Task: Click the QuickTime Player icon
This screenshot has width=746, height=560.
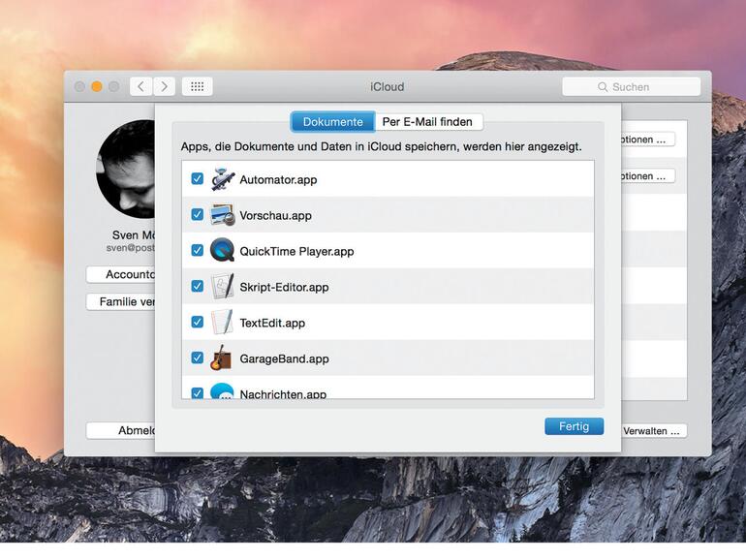Action: coord(222,250)
